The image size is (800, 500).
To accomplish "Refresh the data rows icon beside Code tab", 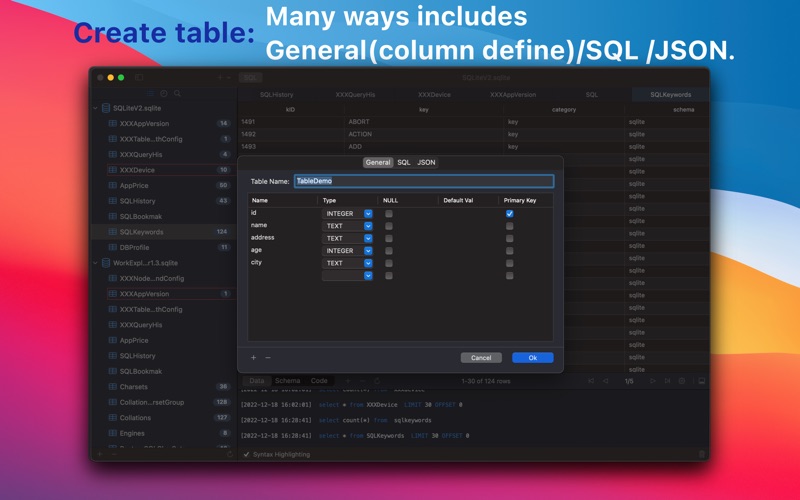I will [x=377, y=381].
